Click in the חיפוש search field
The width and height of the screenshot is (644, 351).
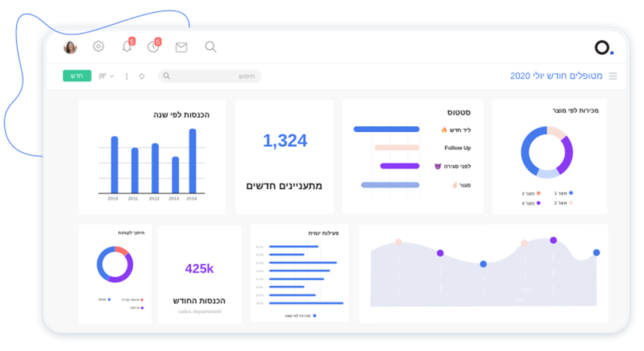[211, 76]
